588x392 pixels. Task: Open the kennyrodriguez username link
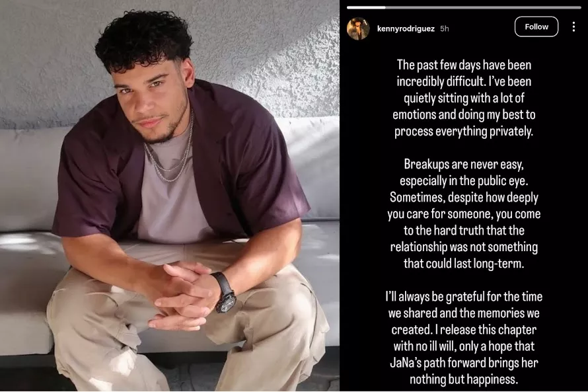[x=406, y=28]
